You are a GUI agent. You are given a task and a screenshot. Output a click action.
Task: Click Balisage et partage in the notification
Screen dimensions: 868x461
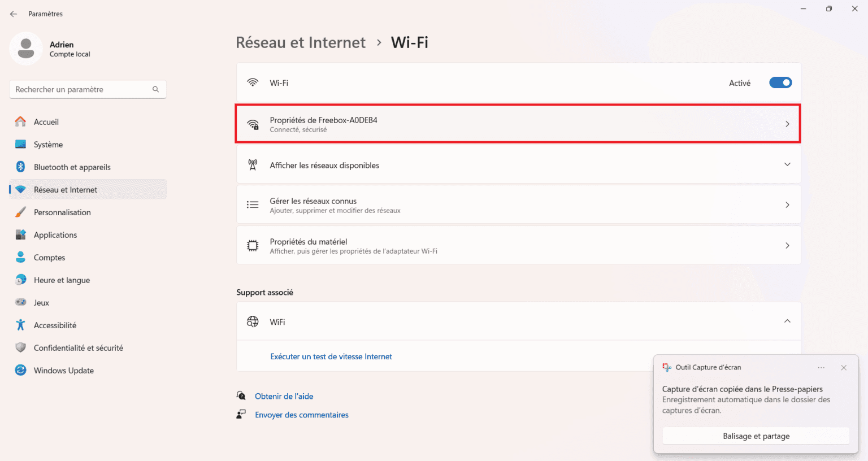click(x=756, y=436)
